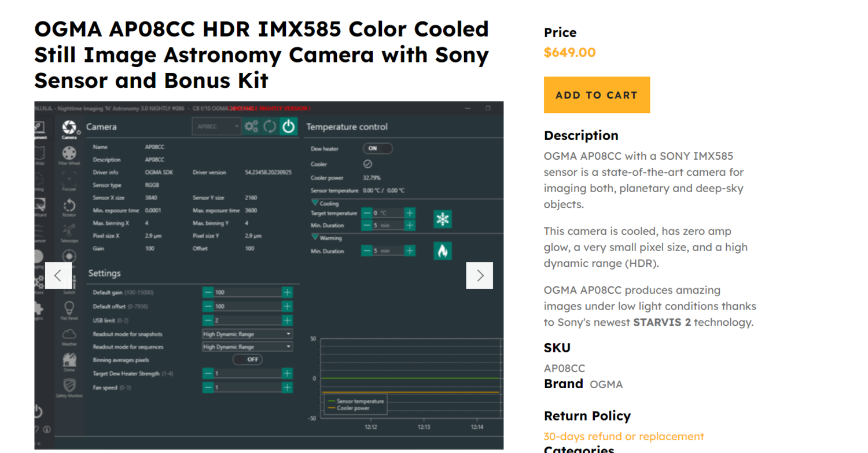The image size is (868, 453).
Task: Go to the next product image
Action: click(x=480, y=275)
